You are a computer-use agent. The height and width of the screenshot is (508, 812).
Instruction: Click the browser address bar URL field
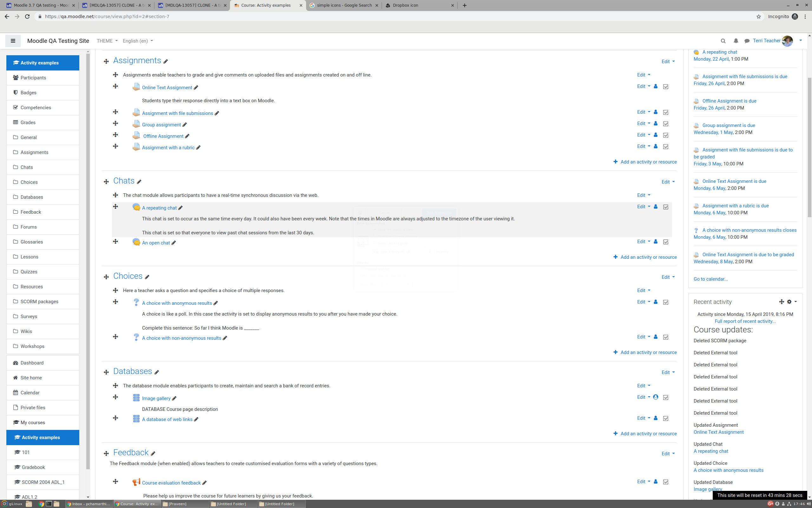point(396,17)
